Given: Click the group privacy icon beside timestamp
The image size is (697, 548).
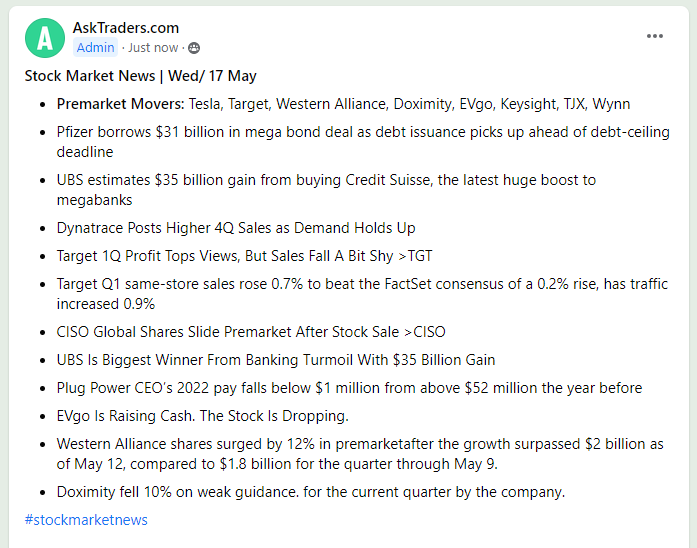Looking at the screenshot, I should (x=194, y=47).
